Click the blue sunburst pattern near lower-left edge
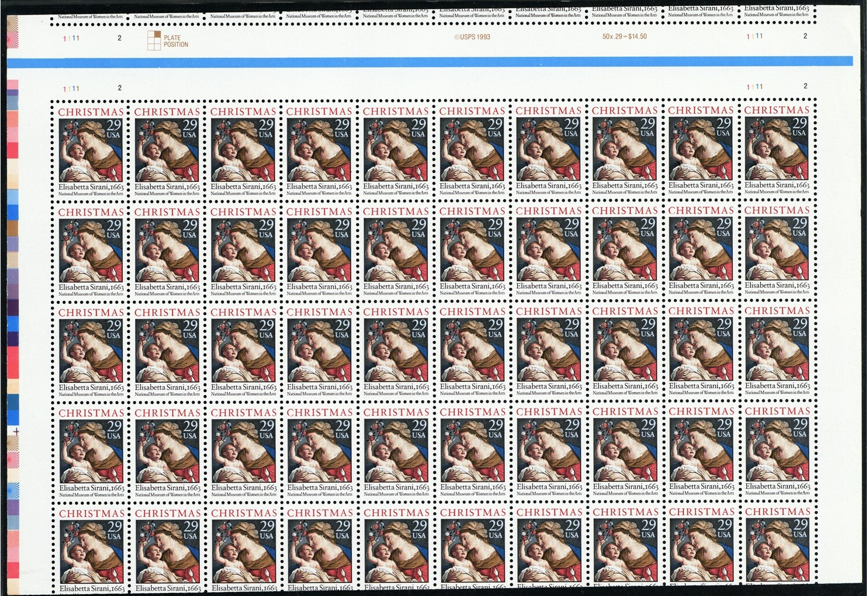 point(13,496)
